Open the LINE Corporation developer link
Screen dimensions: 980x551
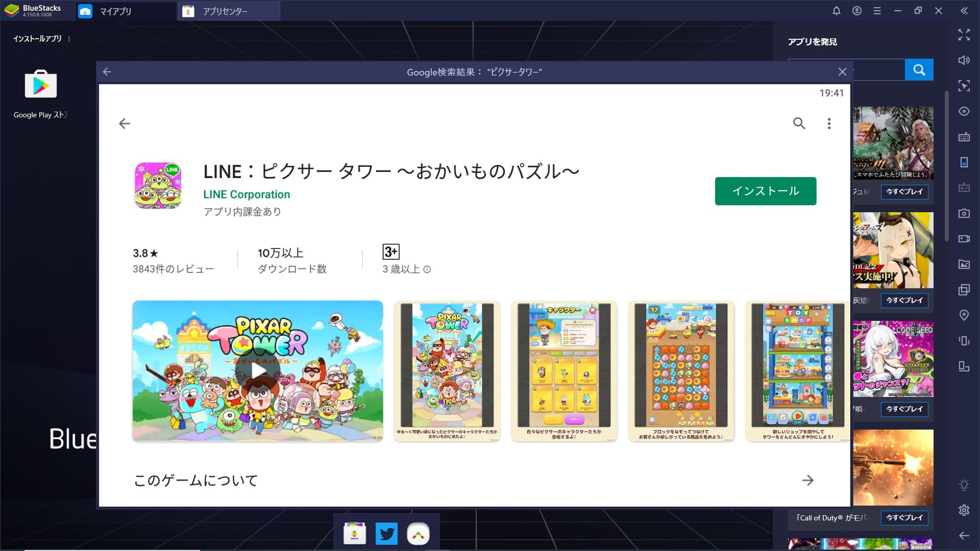coord(247,194)
